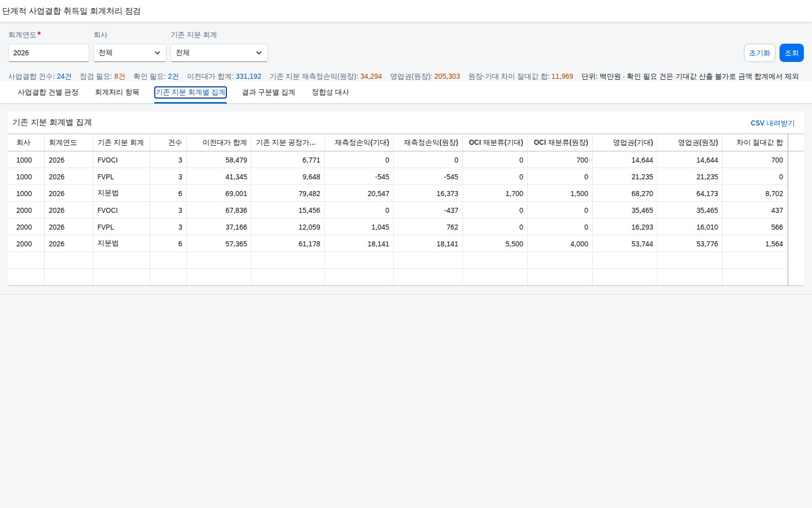The width and height of the screenshot is (812, 508).
Task: Select the 1,700 OCI cell
Action: 495,194
